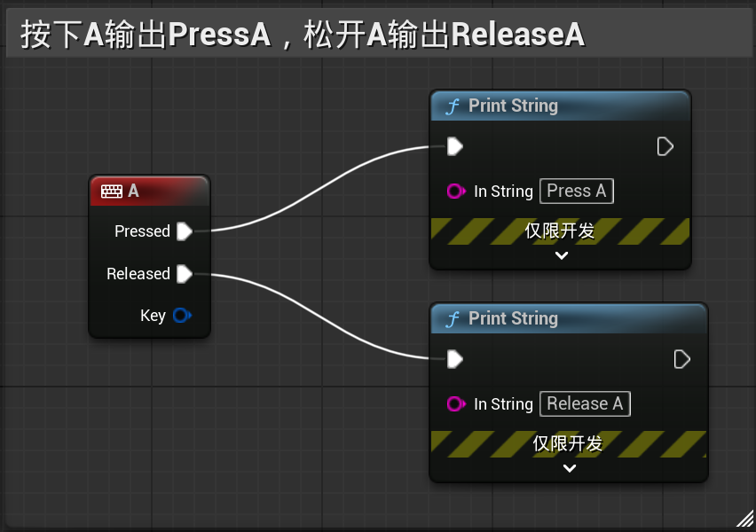
Task: Click the function icon on the upper Print String
Action: pyautogui.click(x=453, y=106)
